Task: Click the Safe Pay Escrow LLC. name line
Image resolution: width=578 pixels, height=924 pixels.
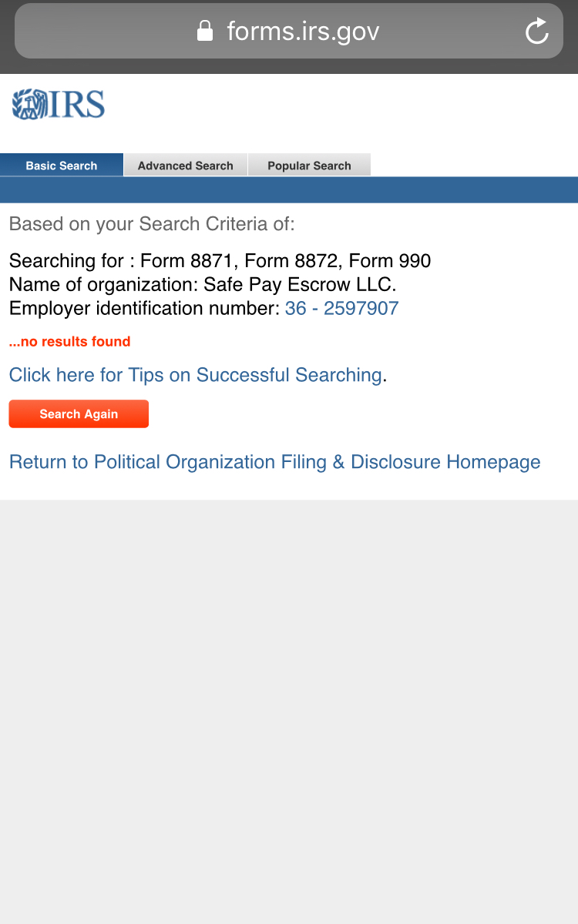Action: (x=203, y=285)
